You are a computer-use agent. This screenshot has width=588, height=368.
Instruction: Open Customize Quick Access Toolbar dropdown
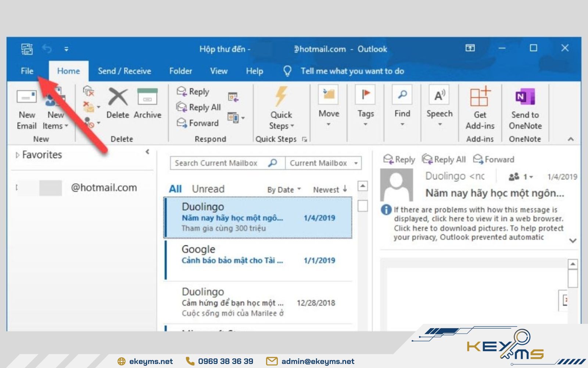click(x=66, y=49)
